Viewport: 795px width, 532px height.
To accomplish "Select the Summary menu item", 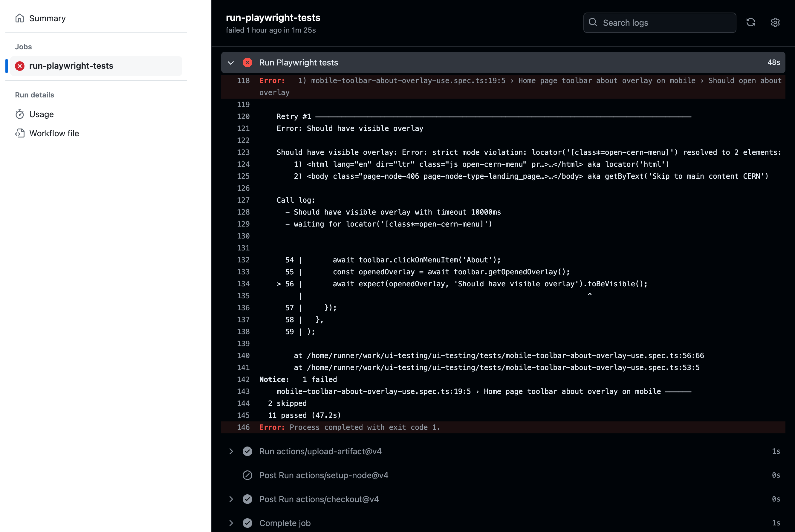I will point(48,18).
